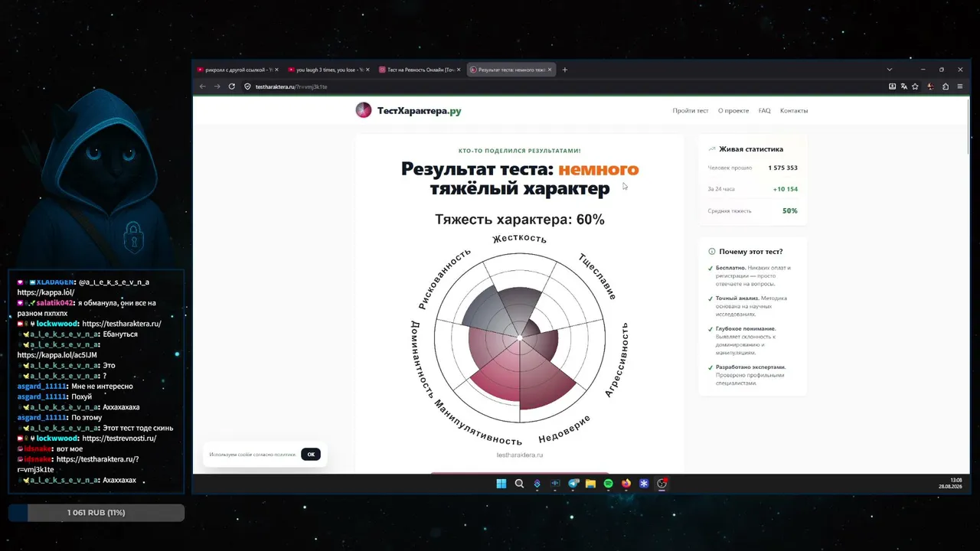Close the 'Тест на Ревность Онлайн' tab
This screenshot has height=551, width=980.
point(459,70)
